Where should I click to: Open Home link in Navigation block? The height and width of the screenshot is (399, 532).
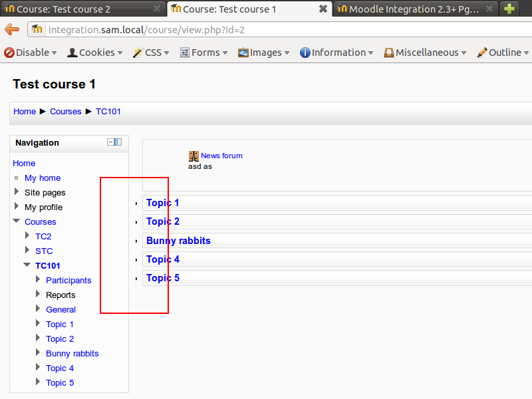point(24,163)
